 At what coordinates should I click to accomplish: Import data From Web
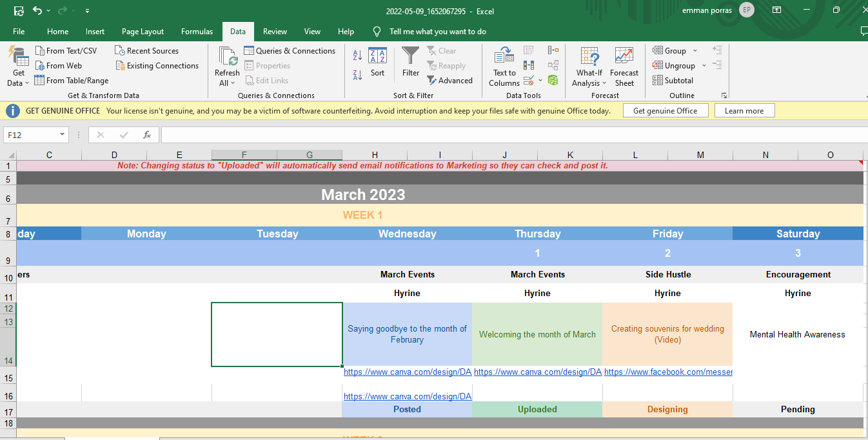[58, 65]
